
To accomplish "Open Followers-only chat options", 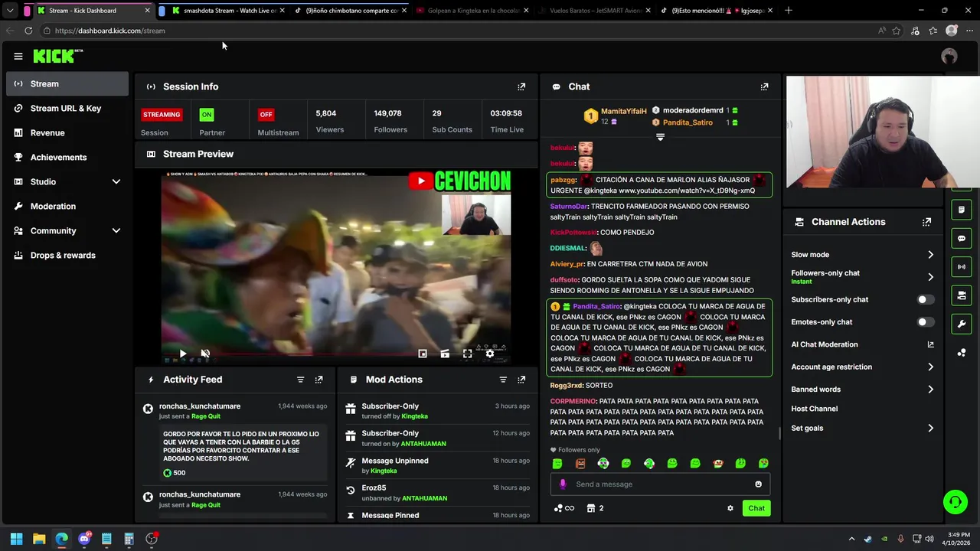I will pos(862,277).
